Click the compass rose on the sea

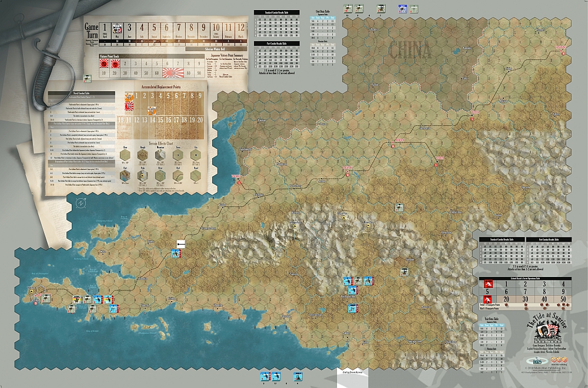[x=81, y=203]
